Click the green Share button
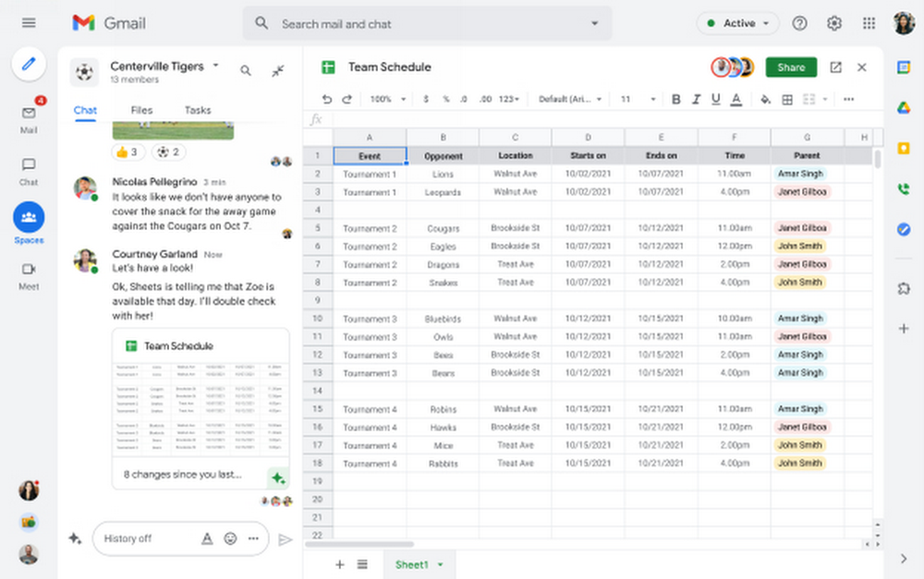The height and width of the screenshot is (579, 924). click(791, 67)
